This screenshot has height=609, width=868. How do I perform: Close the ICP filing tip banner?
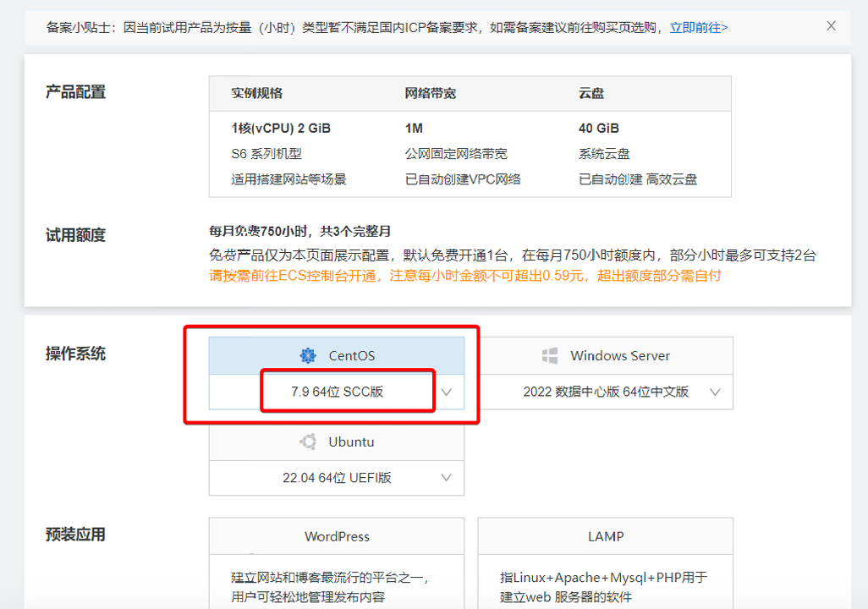tap(831, 26)
